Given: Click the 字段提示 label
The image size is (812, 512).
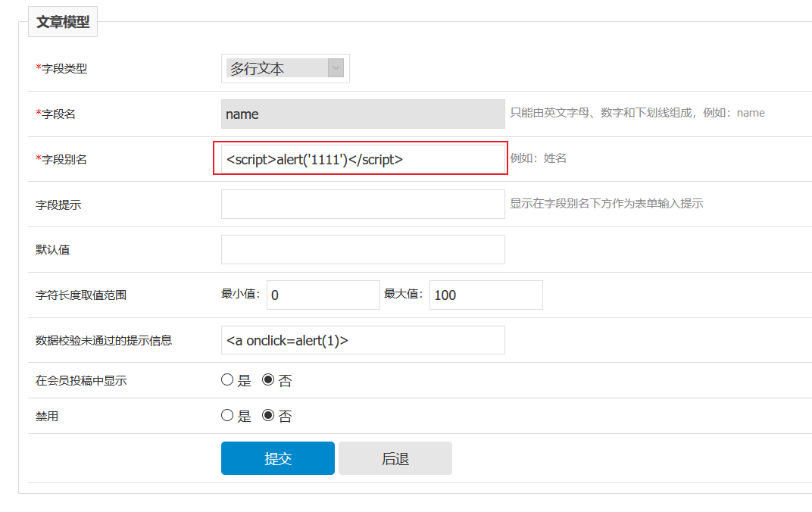Looking at the screenshot, I should [x=58, y=205].
